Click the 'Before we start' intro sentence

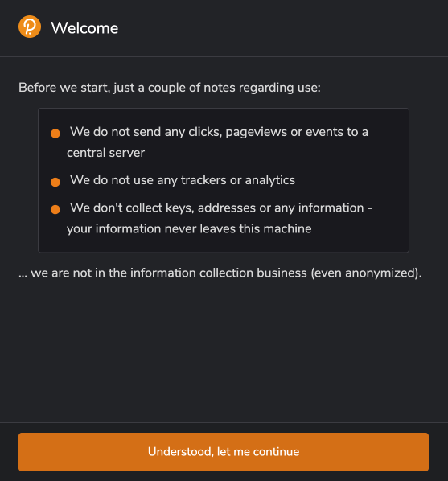(170, 88)
